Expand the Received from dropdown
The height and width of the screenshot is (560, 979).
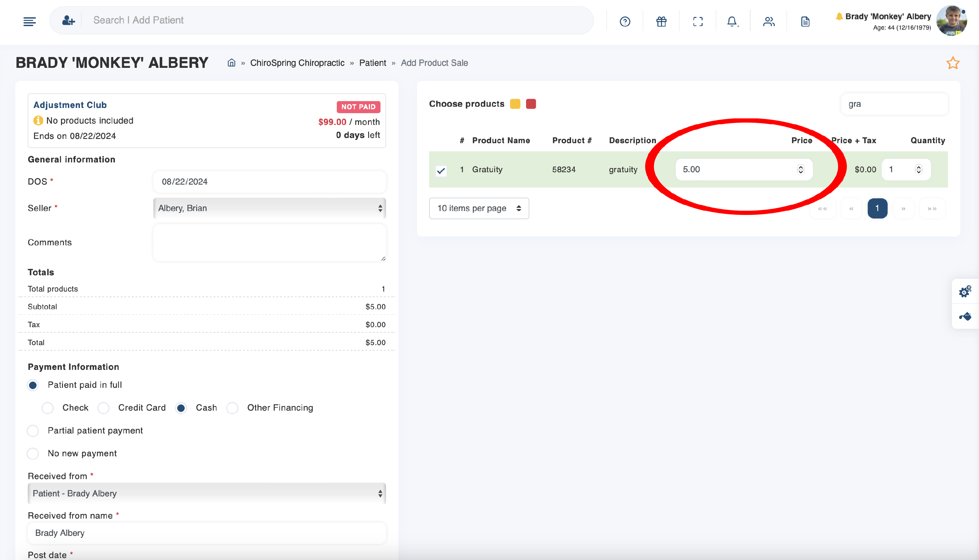click(x=207, y=493)
